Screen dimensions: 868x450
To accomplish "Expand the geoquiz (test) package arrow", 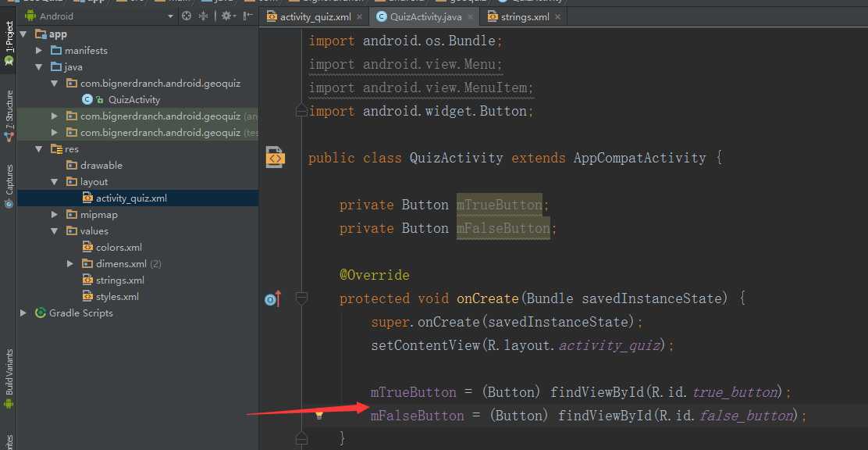I will (x=55, y=133).
